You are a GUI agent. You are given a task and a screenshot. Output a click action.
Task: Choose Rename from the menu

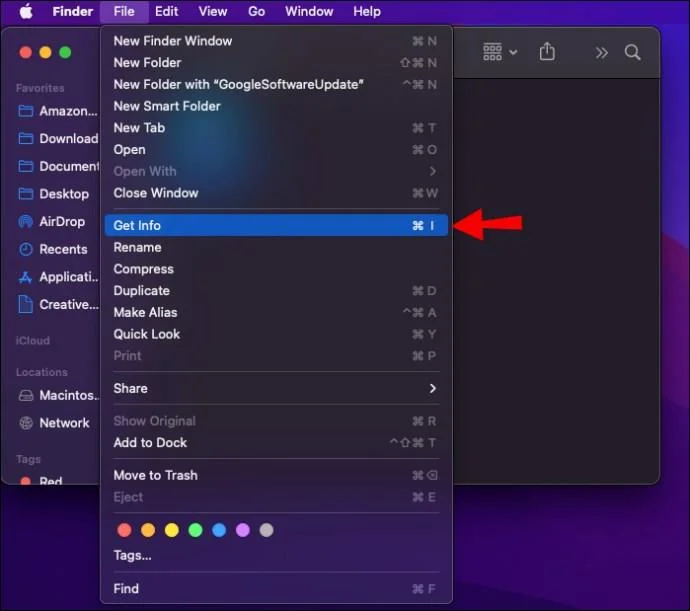(x=276, y=247)
